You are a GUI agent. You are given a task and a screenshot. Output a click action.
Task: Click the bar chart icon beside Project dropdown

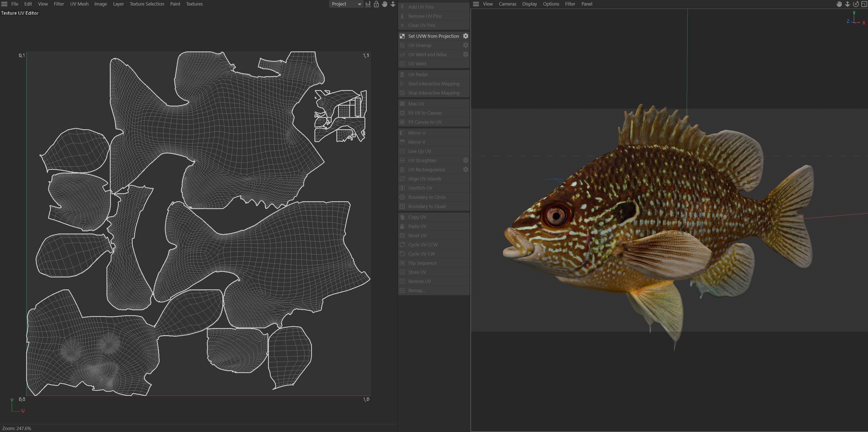(368, 4)
